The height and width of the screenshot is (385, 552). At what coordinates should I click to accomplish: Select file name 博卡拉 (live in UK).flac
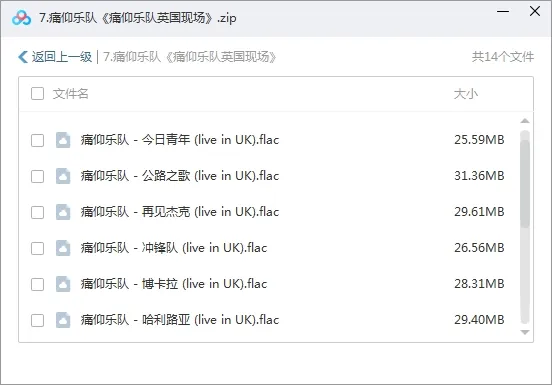pos(174,284)
